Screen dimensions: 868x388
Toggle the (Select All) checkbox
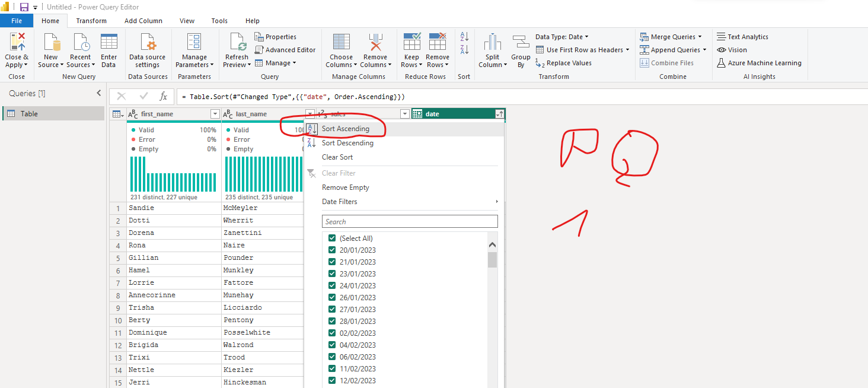[x=332, y=238]
